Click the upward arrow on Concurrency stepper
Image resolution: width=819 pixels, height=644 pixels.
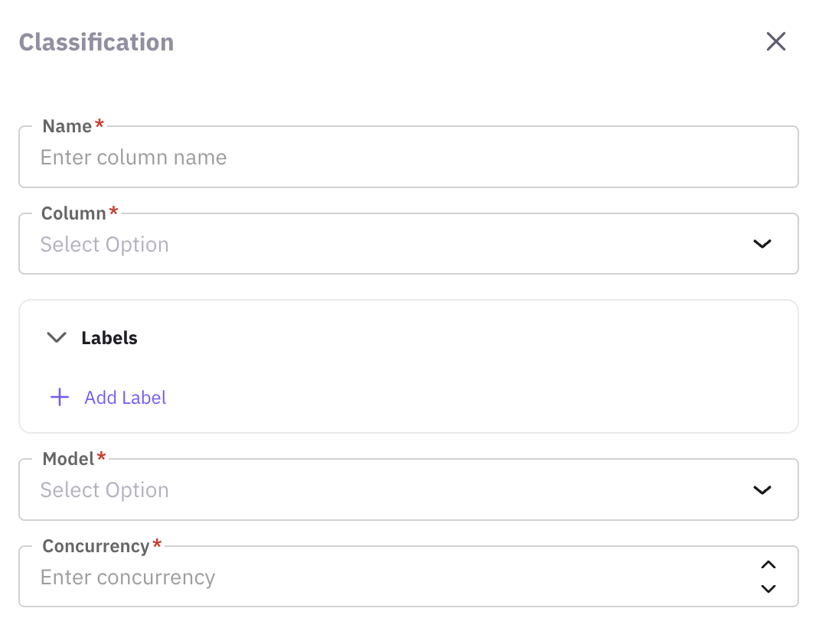click(x=768, y=564)
